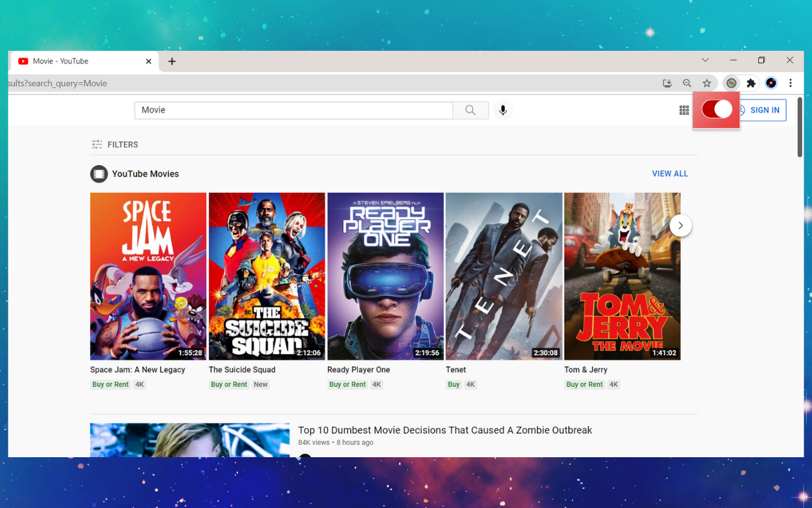Open the YouTube Movies channel title
The height and width of the screenshot is (508, 812).
point(145,174)
